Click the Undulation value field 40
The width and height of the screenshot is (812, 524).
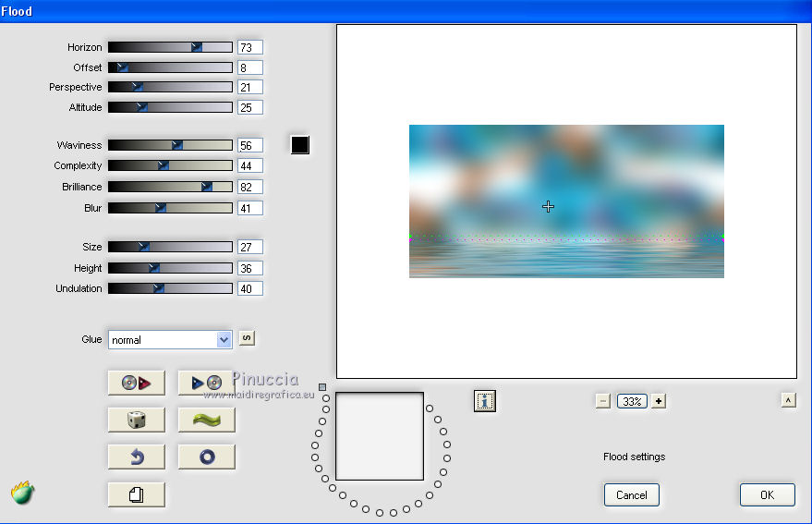[250, 288]
